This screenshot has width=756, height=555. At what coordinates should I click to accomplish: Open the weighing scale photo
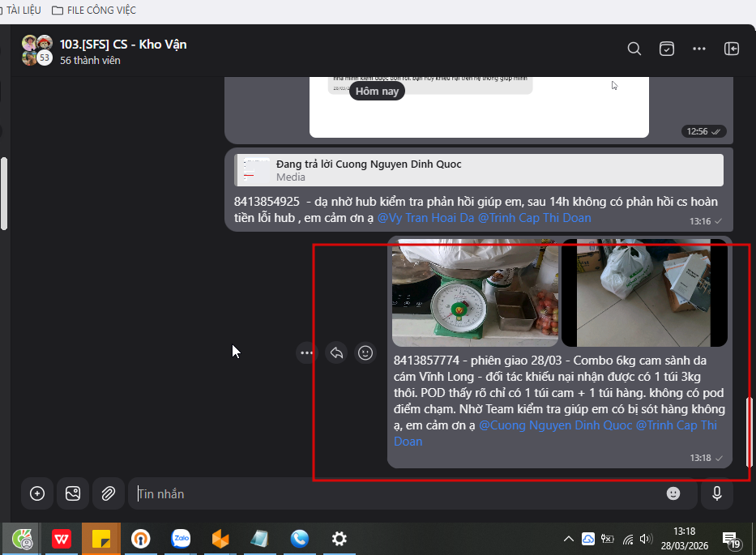click(475, 292)
